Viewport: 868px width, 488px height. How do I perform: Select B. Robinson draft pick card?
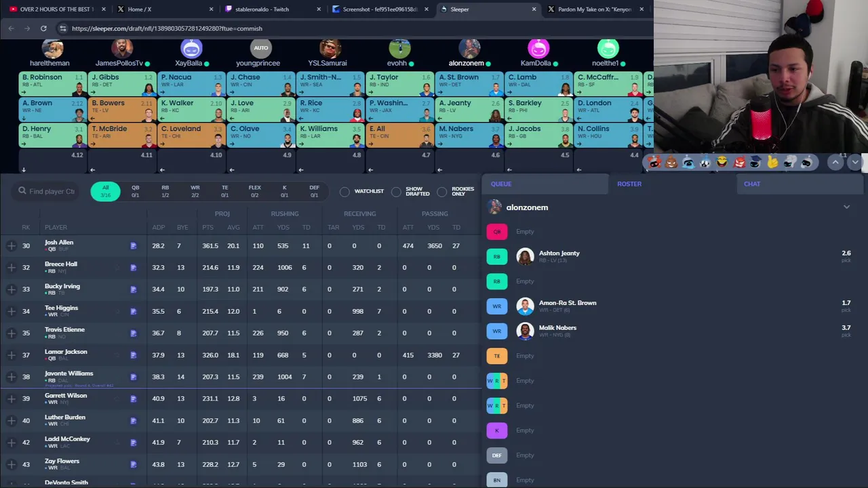(52, 83)
